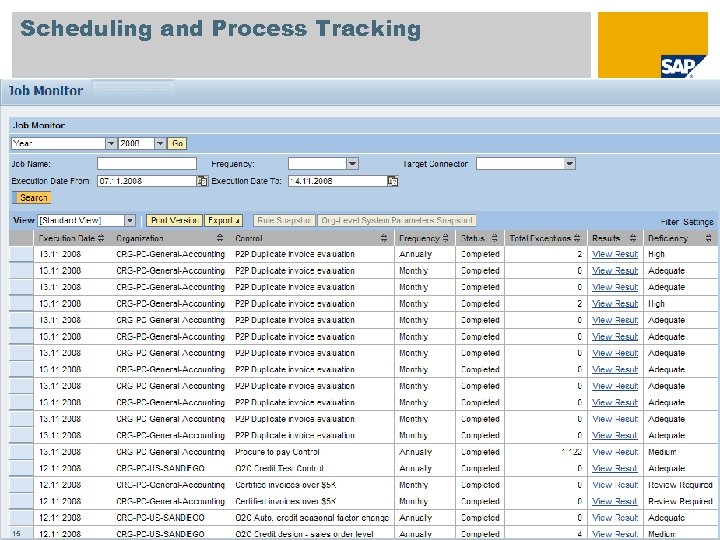Click the Rule Snapshot button
This screenshot has width=720, height=540.
[x=284, y=221]
